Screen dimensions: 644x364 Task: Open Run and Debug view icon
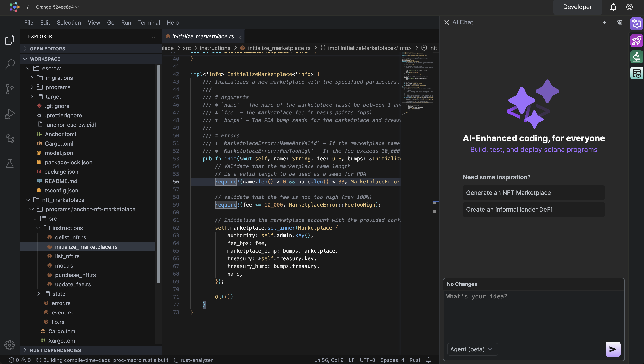tap(10, 114)
